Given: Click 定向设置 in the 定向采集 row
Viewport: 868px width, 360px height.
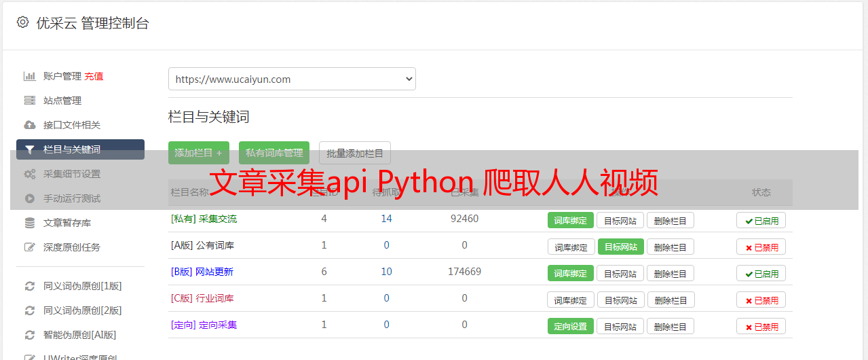Looking at the screenshot, I should (x=570, y=326).
